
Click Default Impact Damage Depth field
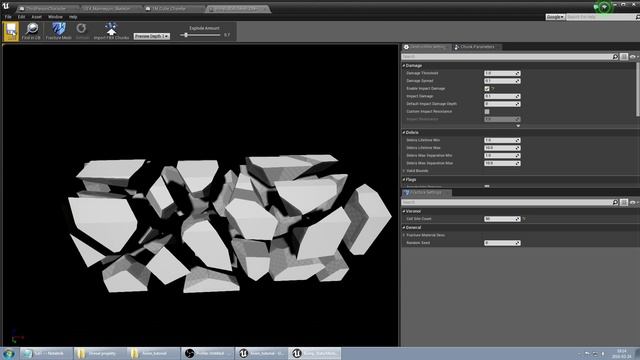coord(502,104)
